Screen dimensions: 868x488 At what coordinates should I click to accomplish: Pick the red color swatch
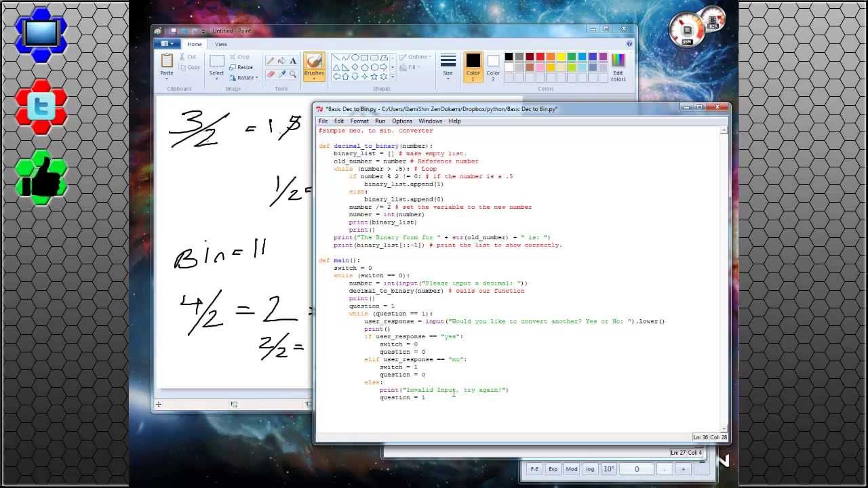coord(540,56)
